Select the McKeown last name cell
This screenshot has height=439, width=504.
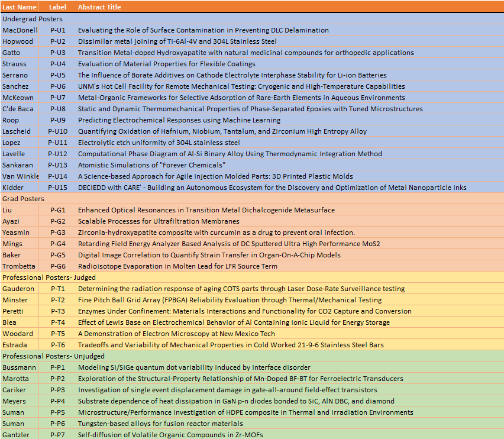point(20,98)
